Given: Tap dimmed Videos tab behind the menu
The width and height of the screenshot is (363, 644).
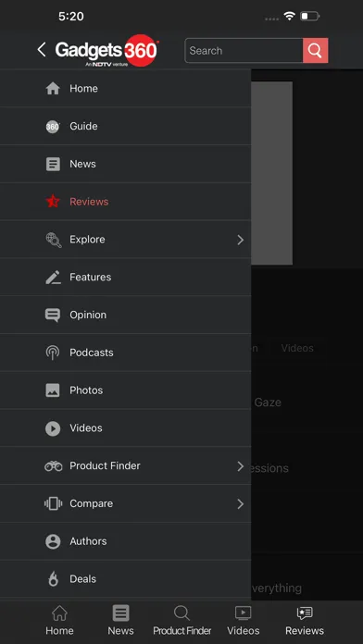Looking at the screenshot, I should pyautogui.click(x=297, y=348).
